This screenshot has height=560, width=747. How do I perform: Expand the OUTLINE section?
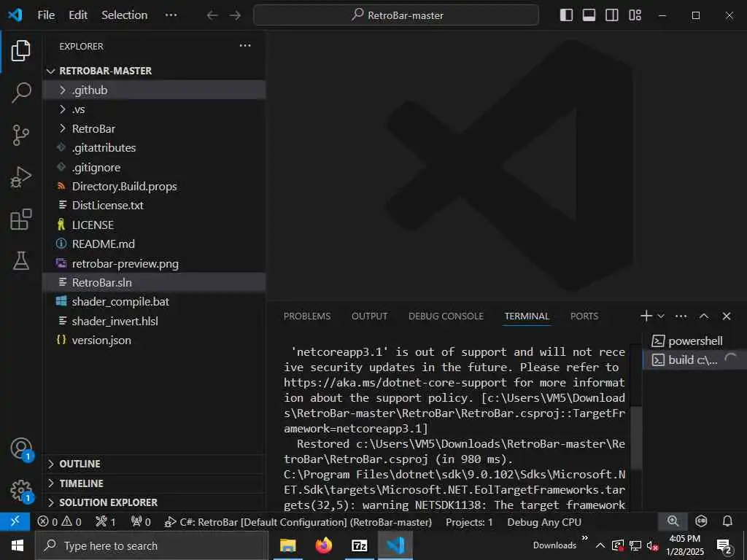154,464
